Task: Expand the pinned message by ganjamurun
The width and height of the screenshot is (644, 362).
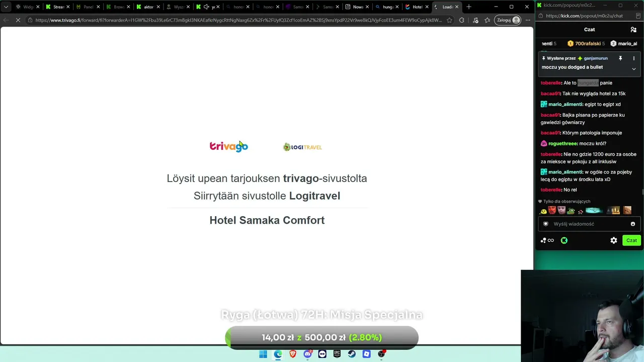Action: [633, 68]
